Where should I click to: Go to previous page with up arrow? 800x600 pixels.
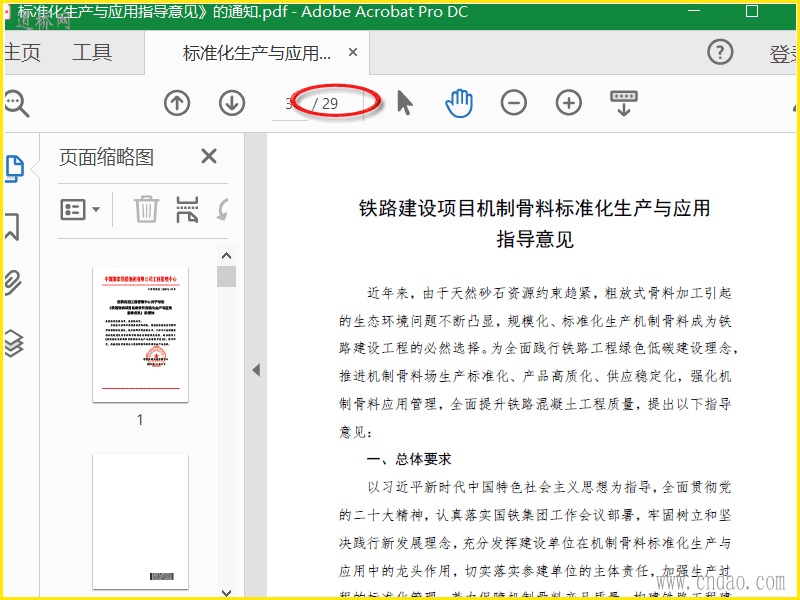coord(177,103)
